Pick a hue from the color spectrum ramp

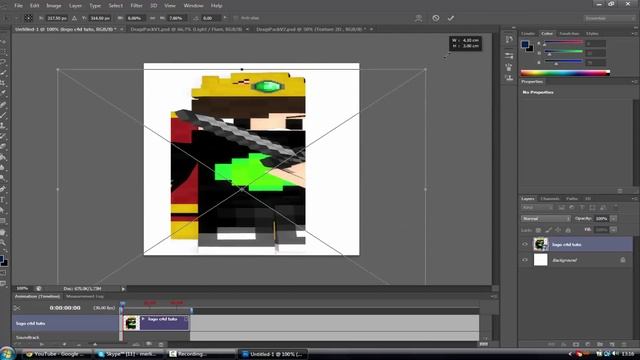click(565, 73)
